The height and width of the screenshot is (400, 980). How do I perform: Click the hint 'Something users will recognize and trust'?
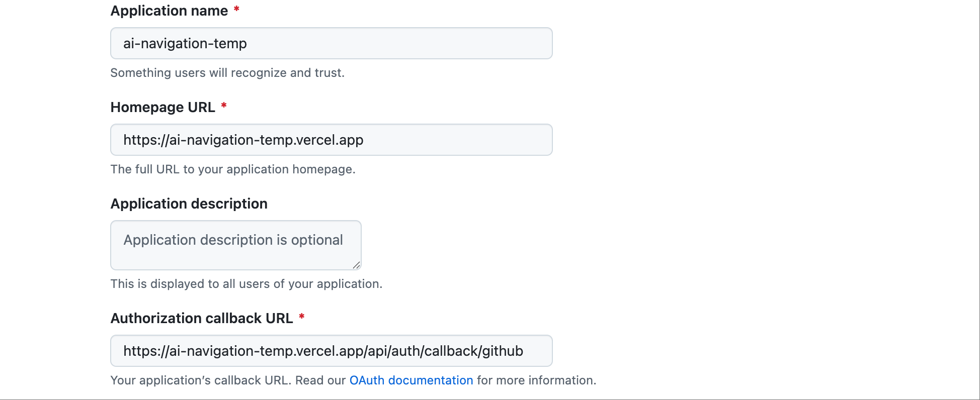227,72
